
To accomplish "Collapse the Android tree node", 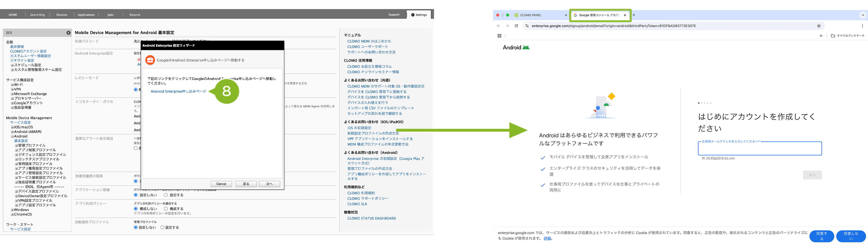I will (x=12, y=136).
